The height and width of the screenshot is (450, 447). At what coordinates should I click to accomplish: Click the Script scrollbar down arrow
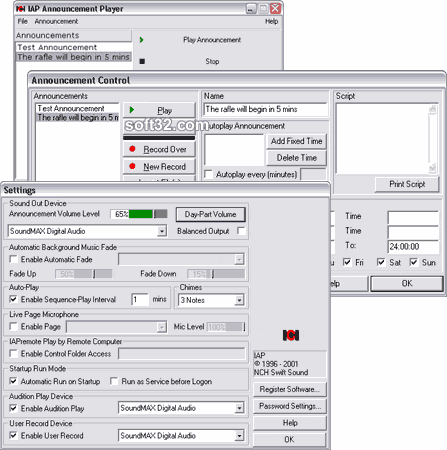(x=433, y=168)
